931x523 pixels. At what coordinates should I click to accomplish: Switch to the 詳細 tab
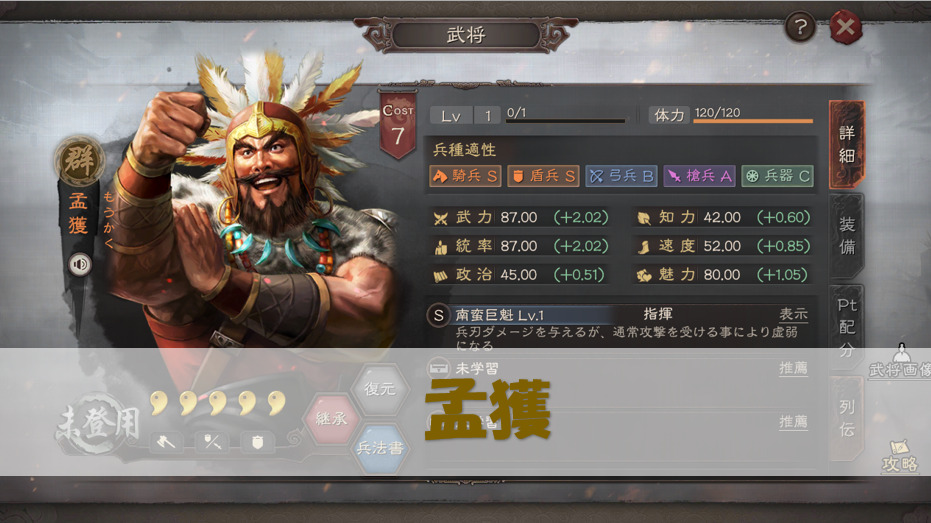(x=846, y=144)
